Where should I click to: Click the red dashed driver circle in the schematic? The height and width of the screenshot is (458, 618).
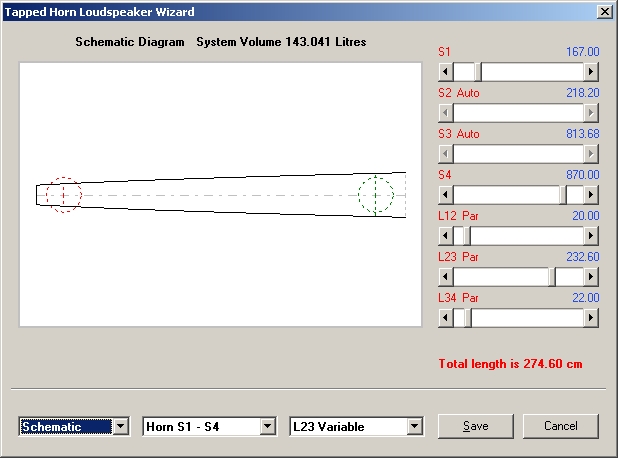64,195
